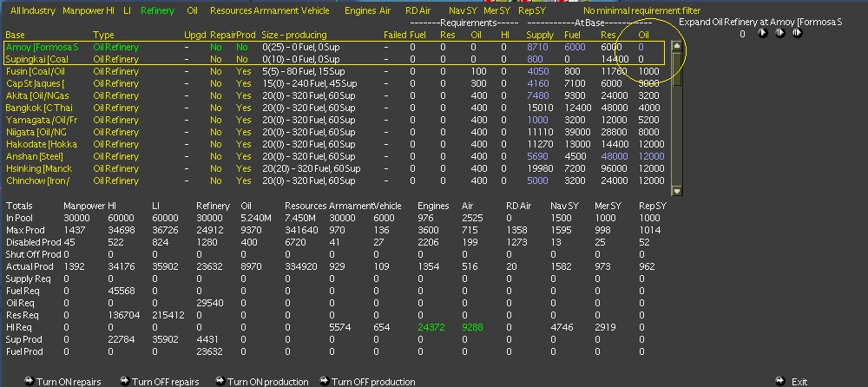Toggle Prod Yes for Akita refinery
The width and height of the screenshot is (868, 387).
point(244,95)
